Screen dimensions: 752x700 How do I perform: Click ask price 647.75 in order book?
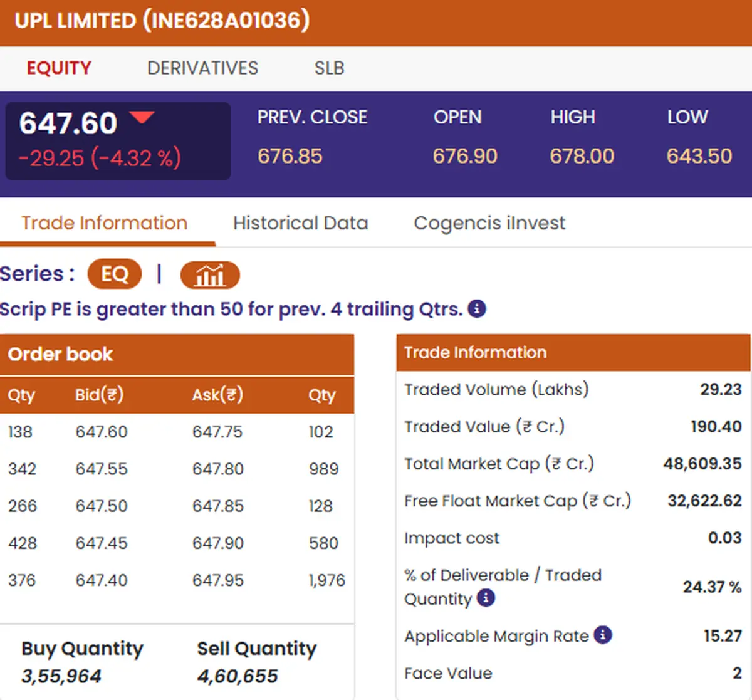217,432
